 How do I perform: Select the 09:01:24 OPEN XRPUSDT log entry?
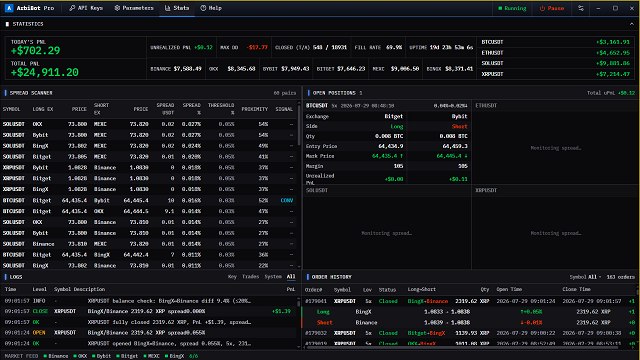pos(149,333)
